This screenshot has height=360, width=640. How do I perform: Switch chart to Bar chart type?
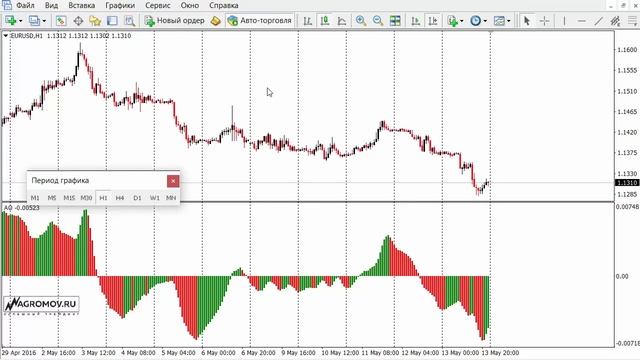pos(308,20)
